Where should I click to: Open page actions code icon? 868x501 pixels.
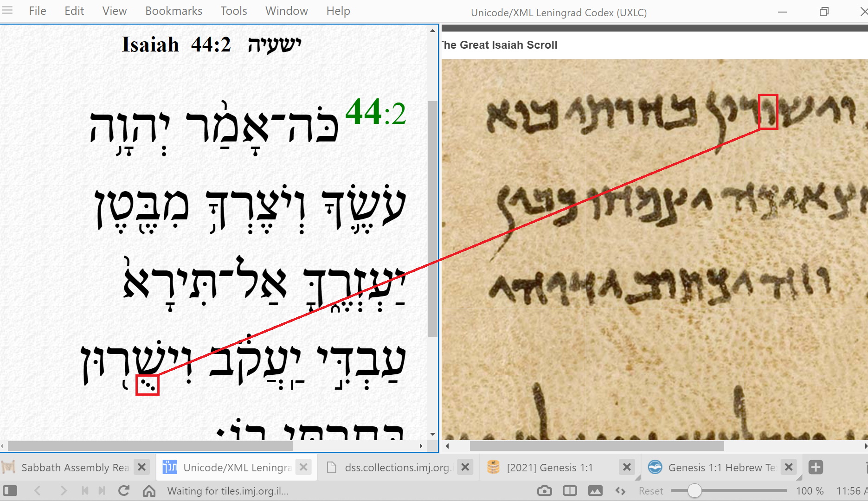pyautogui.click(x=620, y=491)
